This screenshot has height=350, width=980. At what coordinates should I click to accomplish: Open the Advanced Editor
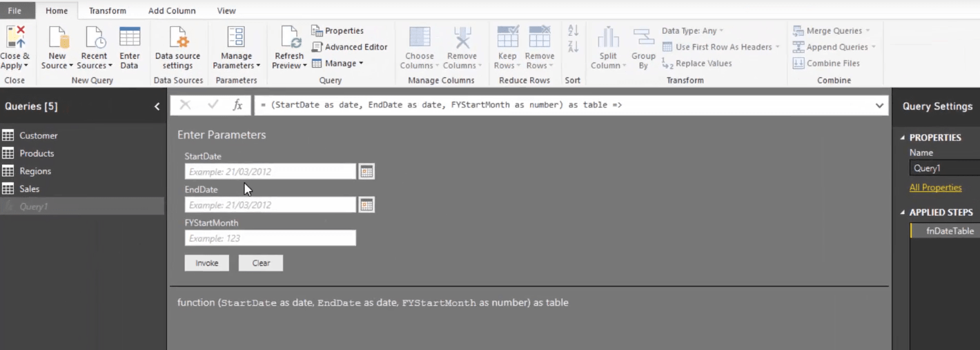[x=349, y=47]
